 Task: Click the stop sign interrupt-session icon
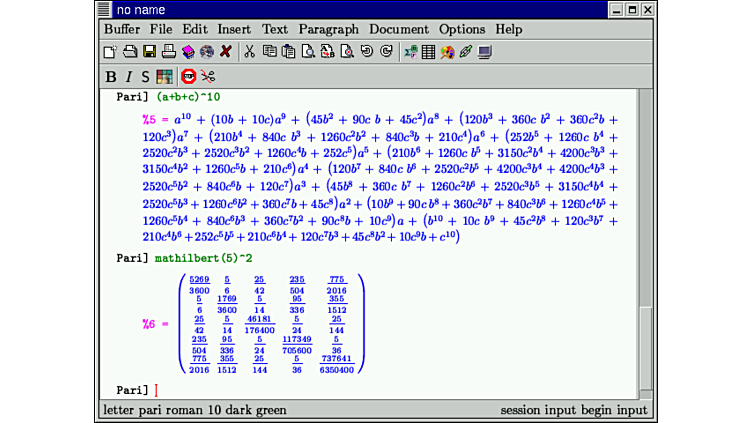(x=188, y=76)
